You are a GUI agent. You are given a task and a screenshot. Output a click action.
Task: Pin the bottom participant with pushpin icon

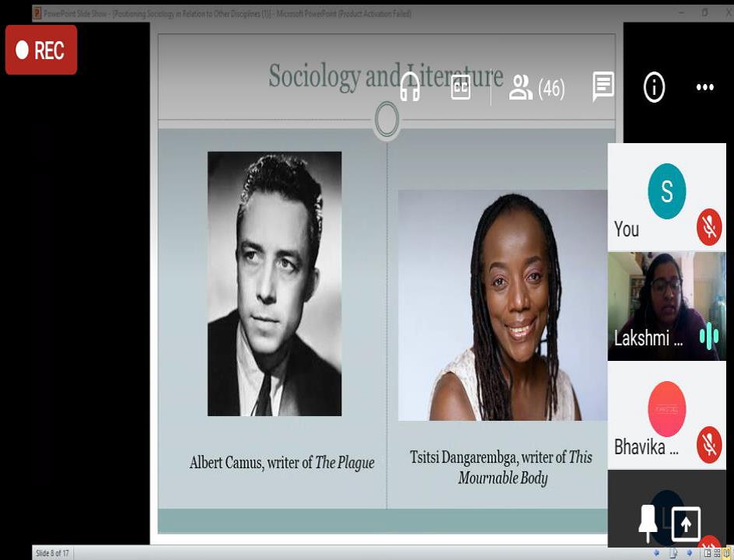[648, 523]
